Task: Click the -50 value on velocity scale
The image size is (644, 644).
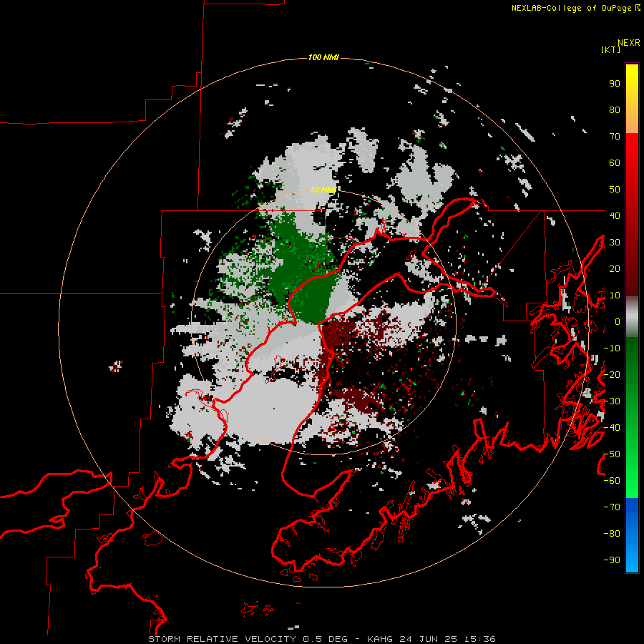Action: point(612,454)
